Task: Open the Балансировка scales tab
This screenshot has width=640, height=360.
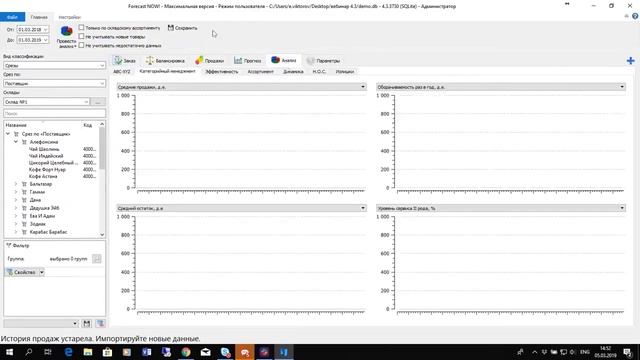Action: pyautogui.click(x=165, y=60)
